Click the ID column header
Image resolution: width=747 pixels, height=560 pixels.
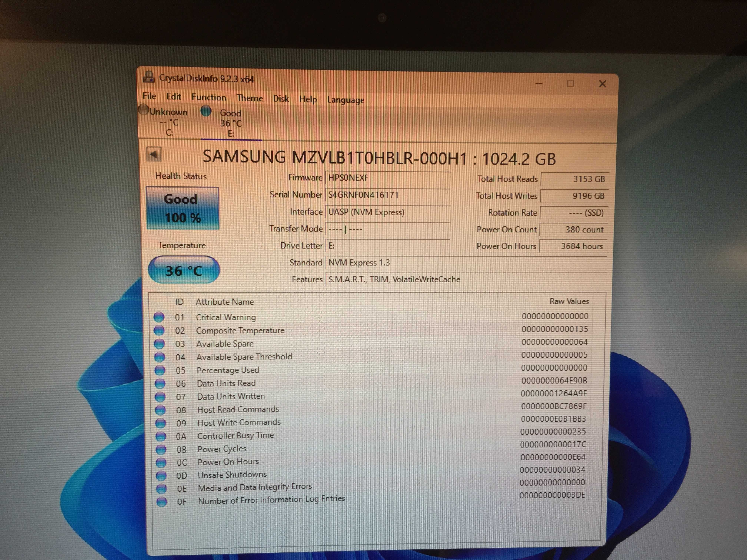point(179,302)
